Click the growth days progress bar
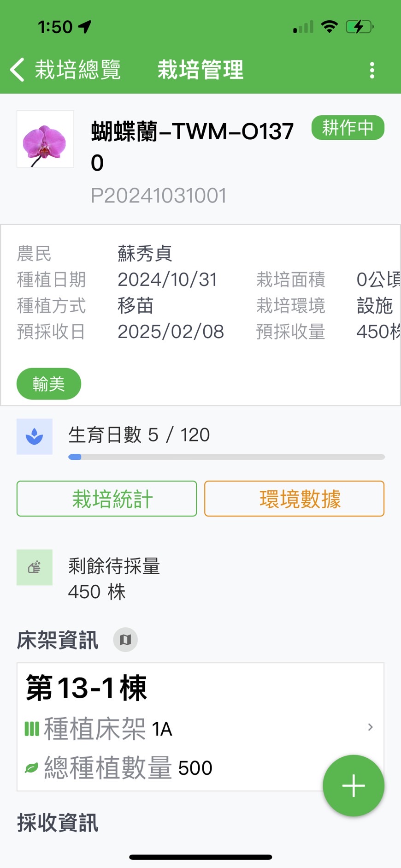The image size is (401, 868). [x=226, y=457]
